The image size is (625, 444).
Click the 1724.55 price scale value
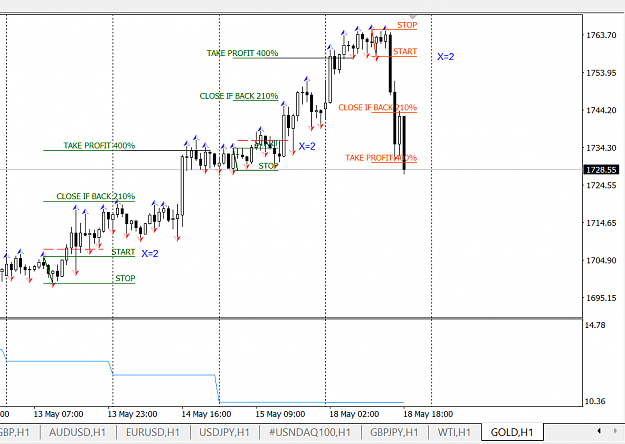[601, 185]
